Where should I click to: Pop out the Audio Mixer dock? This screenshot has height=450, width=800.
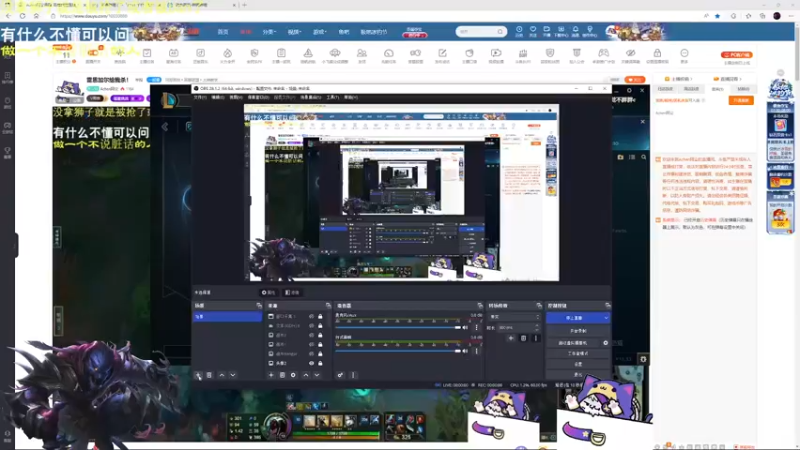click(x=480, y=306)
